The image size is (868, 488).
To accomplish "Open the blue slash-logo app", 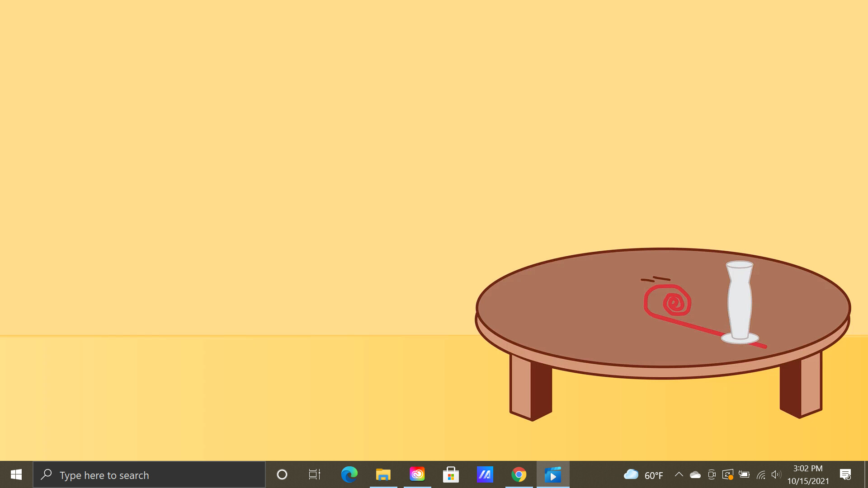I will coord(485,474).
